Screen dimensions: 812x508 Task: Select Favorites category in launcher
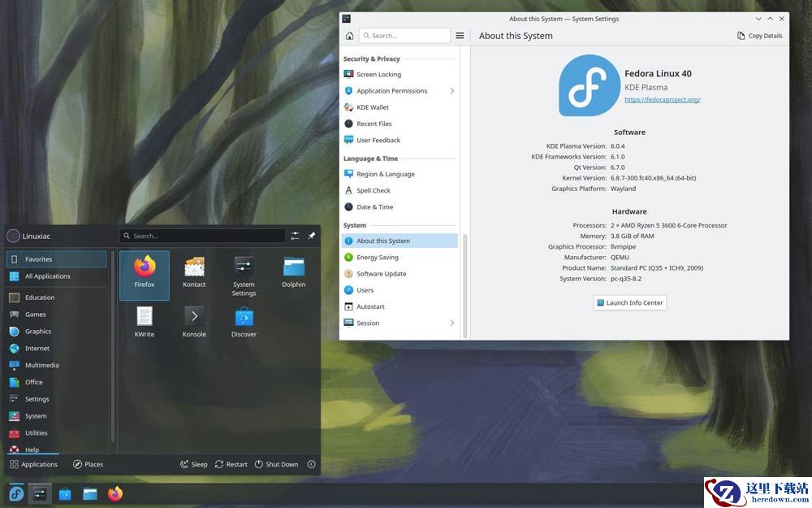click(56, 259)
